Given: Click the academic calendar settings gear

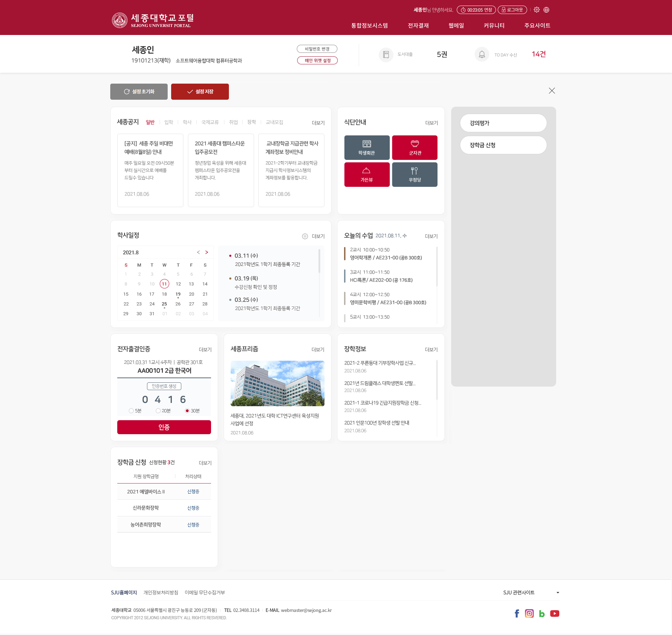Looking at the screenshot, I should click(305, 236).
